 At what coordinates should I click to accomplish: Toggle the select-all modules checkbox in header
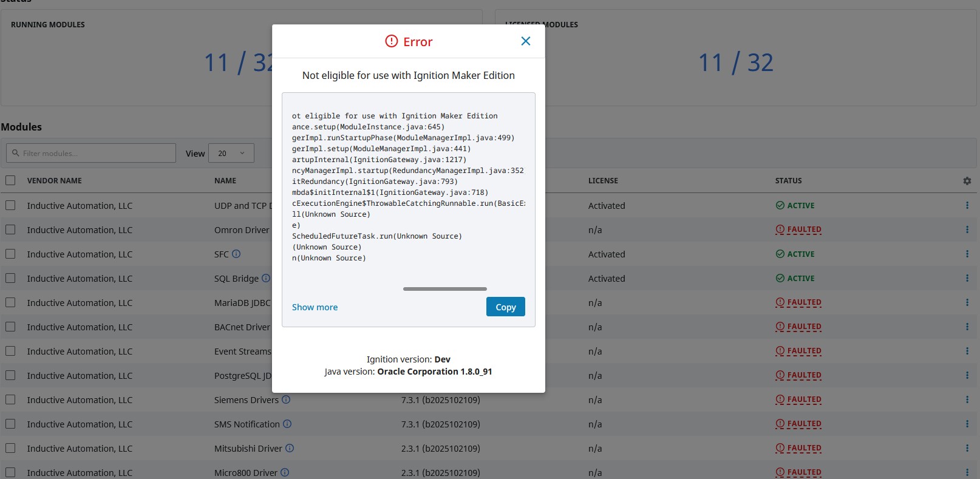pyautogui.click(x=10, y=180)
